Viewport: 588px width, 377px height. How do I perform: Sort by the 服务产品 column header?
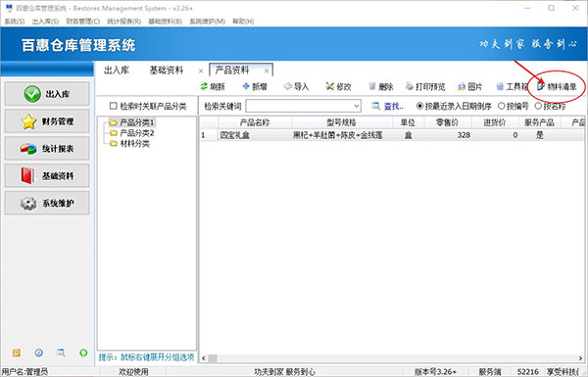click(539, 122)
